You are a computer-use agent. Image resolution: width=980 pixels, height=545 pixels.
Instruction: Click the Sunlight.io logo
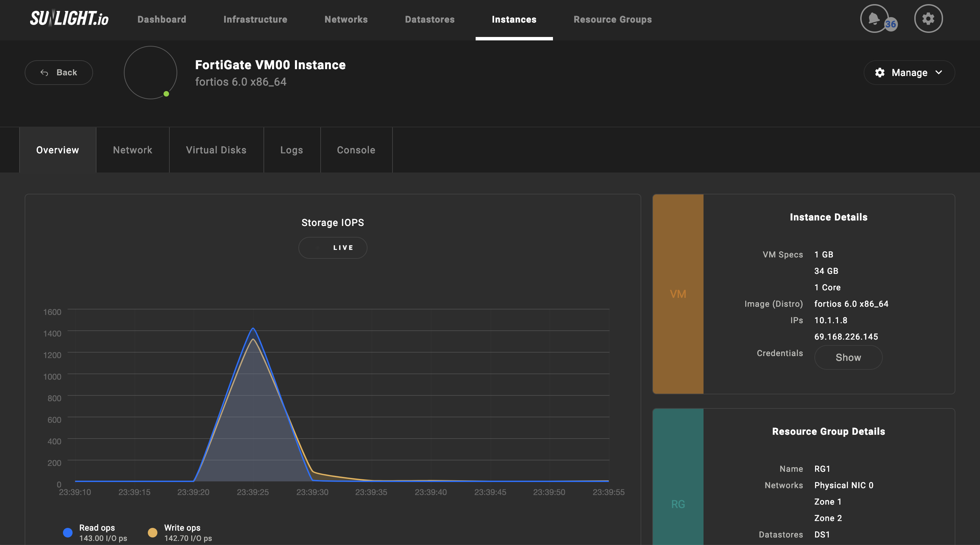(69, 18)
